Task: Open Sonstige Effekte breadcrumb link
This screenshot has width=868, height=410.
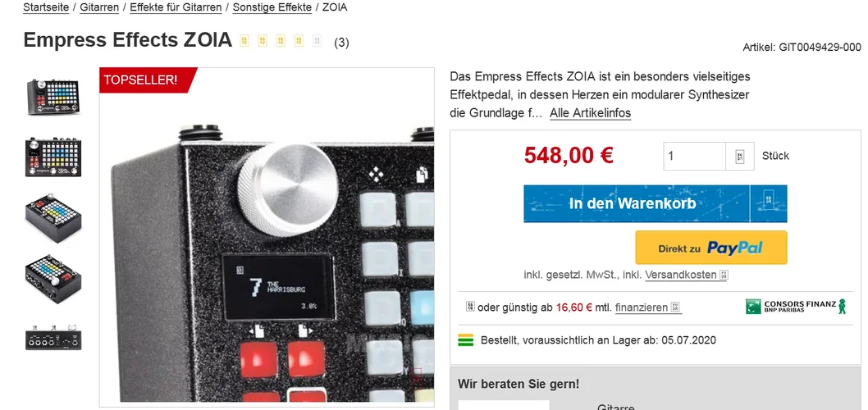Action: point(272,7)
